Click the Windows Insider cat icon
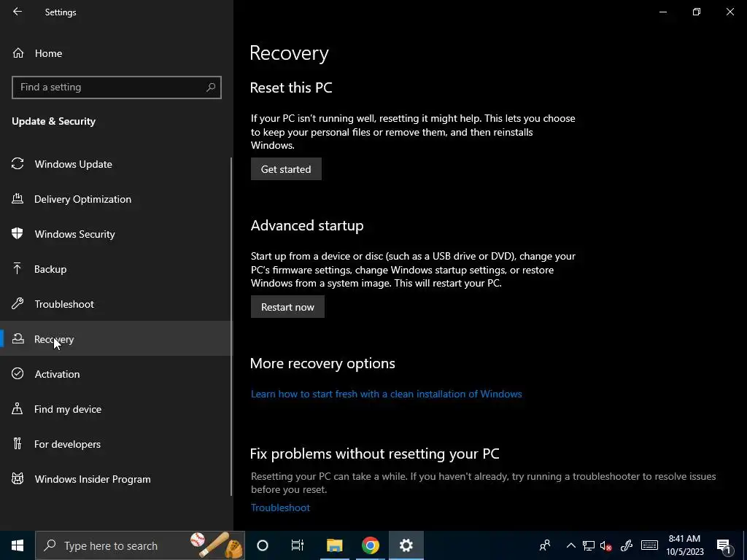Viewport: 747px width, 560px height. (18, 478)
